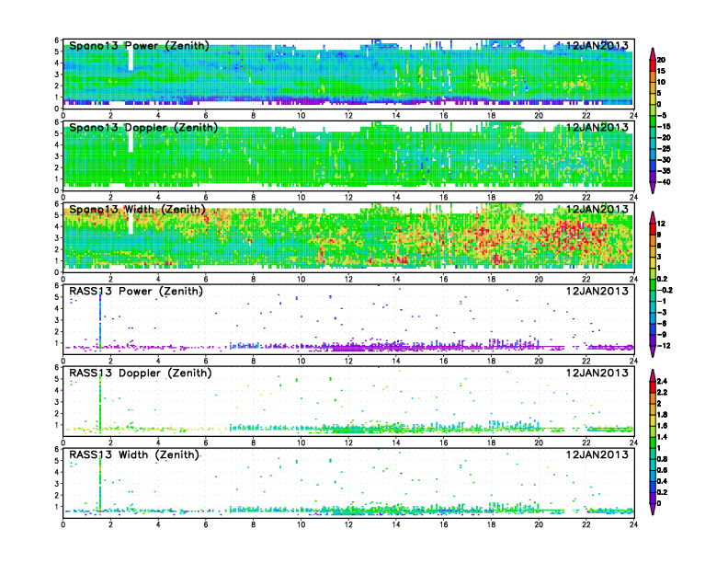
Task: Click the '-12' label on middle colorbar
Action: pyautogui.click(x=664, y=346)
